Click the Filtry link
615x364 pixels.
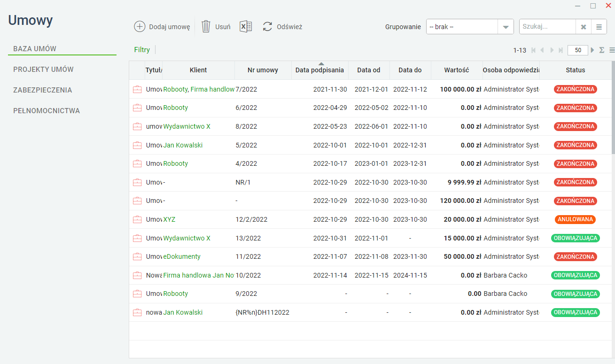(x=142, y=50)
